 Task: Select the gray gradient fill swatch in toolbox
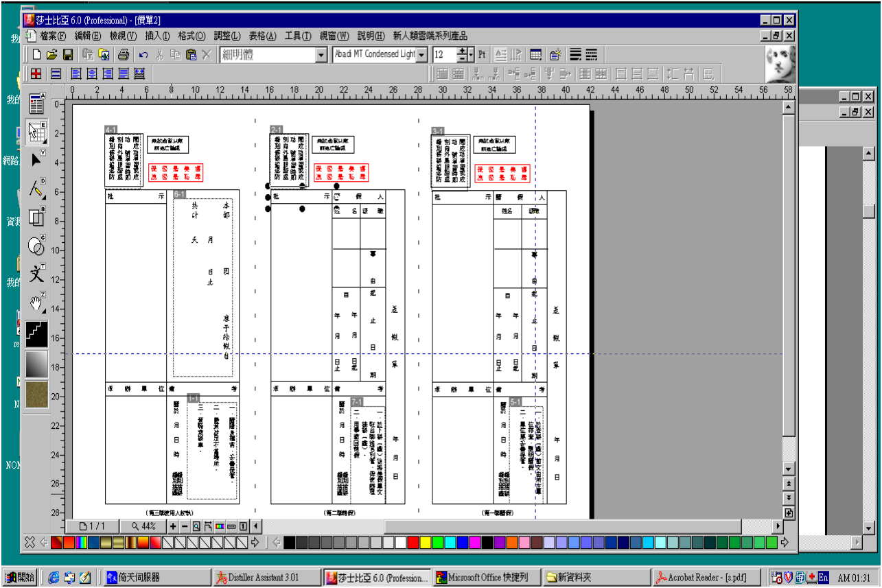pos(37,364)
